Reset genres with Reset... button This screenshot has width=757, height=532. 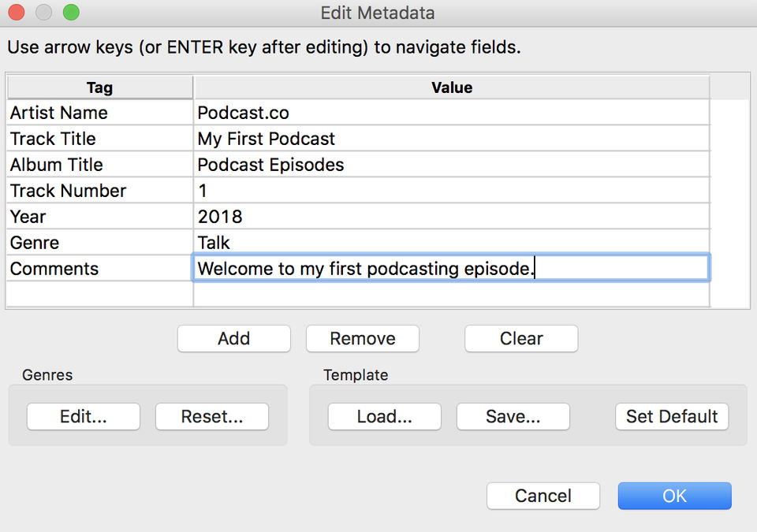tap(211, 417)
